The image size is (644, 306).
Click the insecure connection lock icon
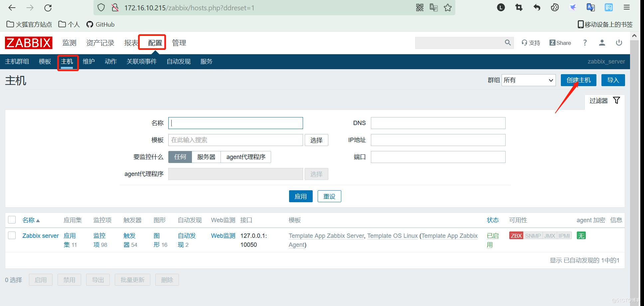115,8
